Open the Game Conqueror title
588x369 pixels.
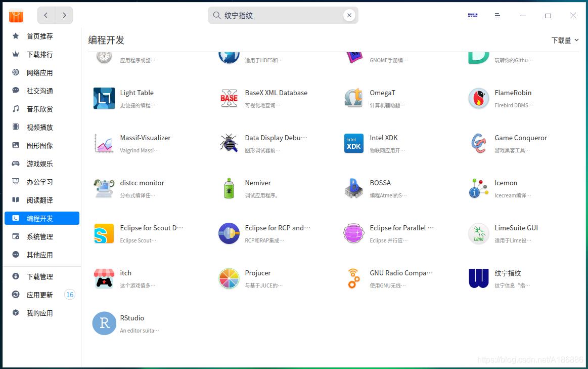521,138
